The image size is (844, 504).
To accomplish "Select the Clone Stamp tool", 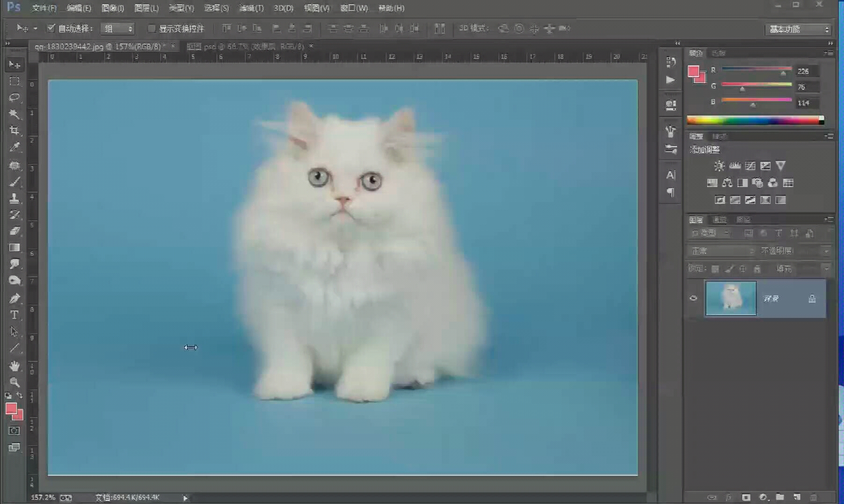I will pos(15,198).
